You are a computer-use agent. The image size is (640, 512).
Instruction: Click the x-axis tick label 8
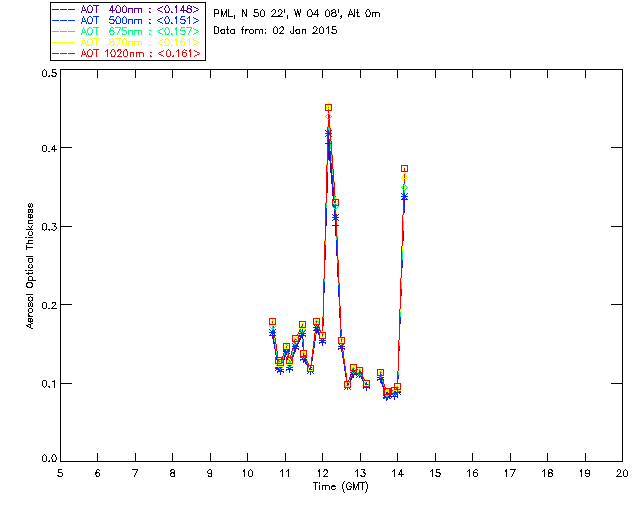pyautogui.click(x=173, y=473)
